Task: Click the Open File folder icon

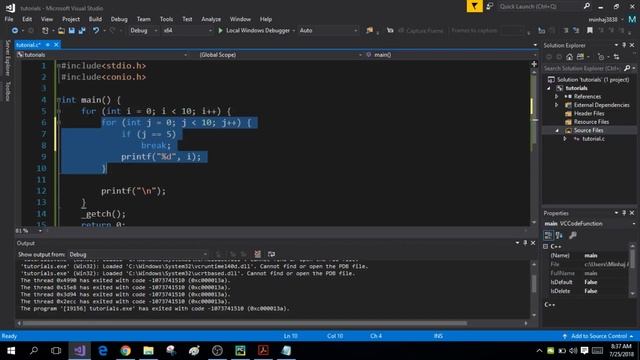Action: pyautogui.click(x=61, y=31)
